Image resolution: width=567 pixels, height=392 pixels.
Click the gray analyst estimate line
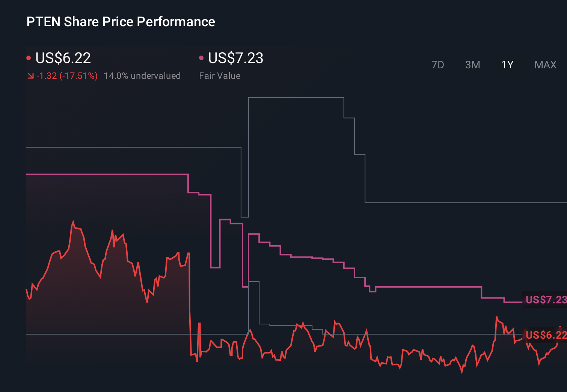(297, 98)
